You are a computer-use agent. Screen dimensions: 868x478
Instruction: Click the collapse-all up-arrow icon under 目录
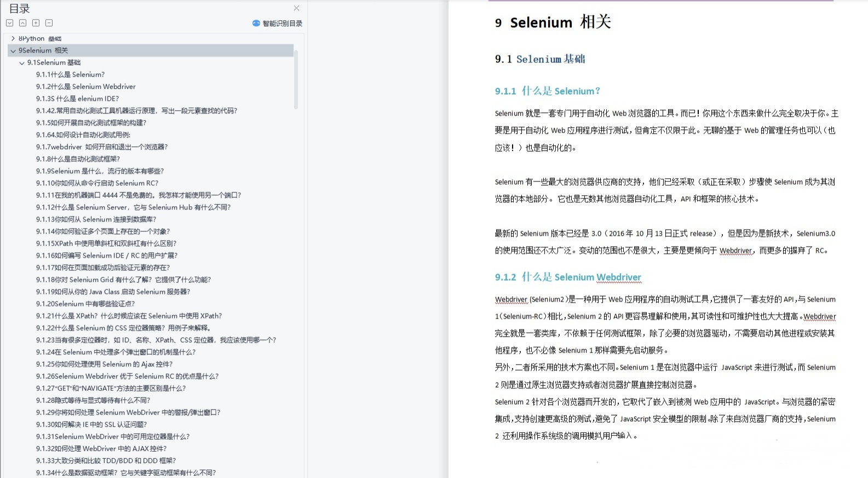22,23
